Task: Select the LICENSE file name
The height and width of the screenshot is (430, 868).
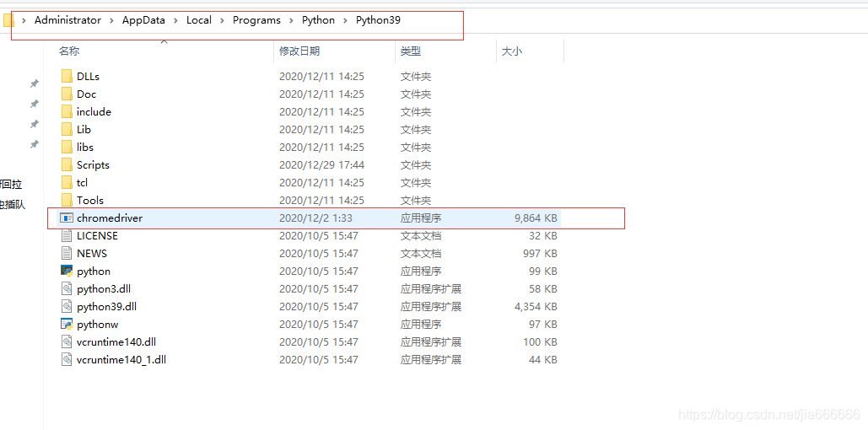Action: point(98,236)
